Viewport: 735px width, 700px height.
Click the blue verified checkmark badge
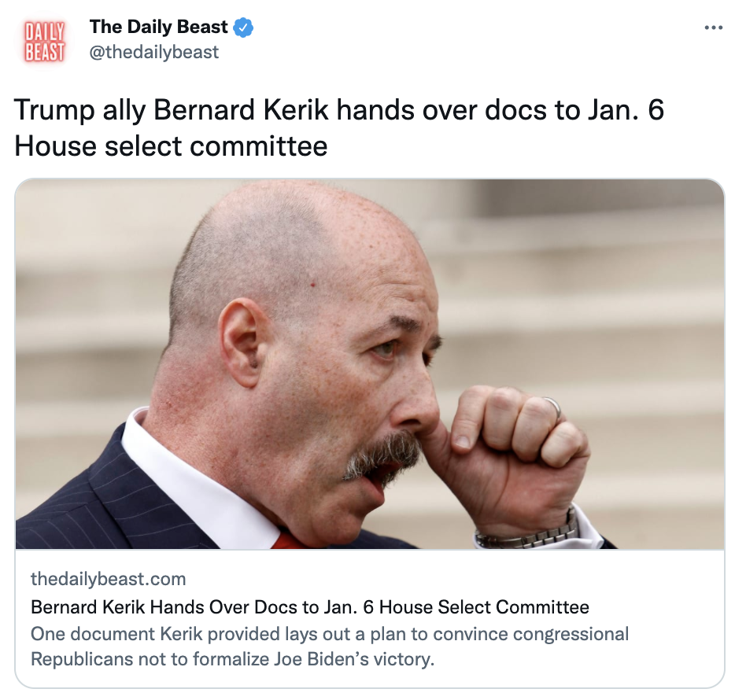[243, 28]
